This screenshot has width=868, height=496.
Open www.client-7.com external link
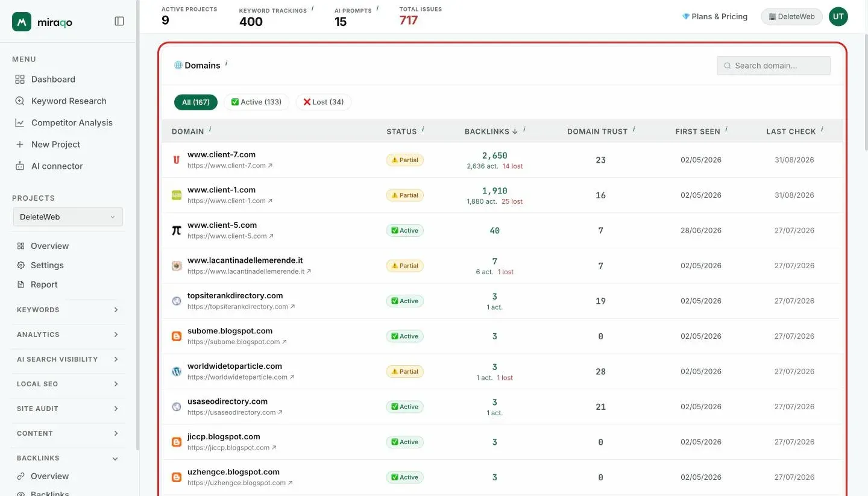pyautogui.click(x=230, y=166)
